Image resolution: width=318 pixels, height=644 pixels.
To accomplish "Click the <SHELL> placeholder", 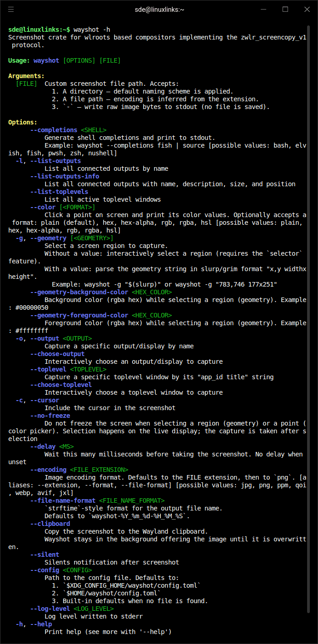I will coord(94,130).
